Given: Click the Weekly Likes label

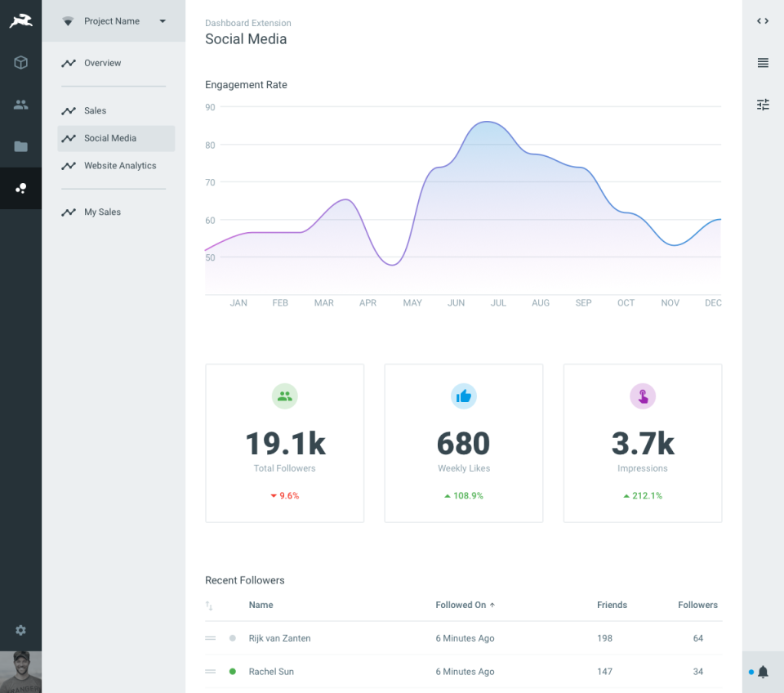Looking at the screenshot, I should (x=464, y=468).
